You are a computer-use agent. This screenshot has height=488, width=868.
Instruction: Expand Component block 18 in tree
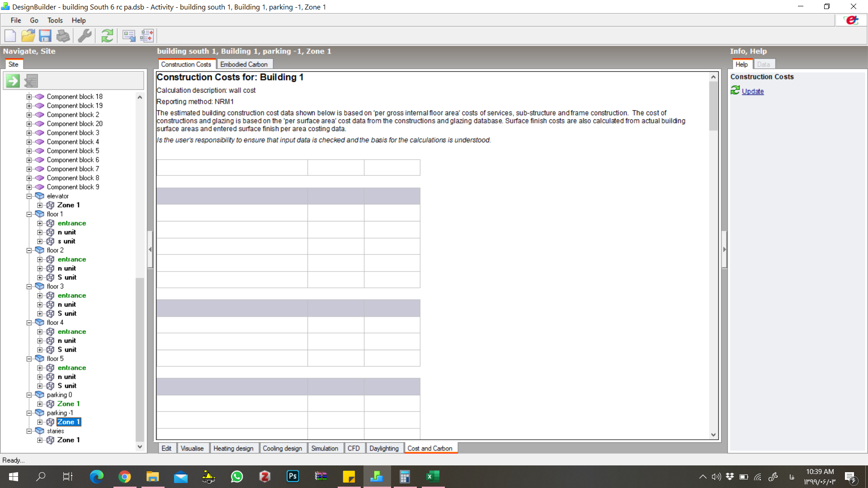click(x=29, y=97)
